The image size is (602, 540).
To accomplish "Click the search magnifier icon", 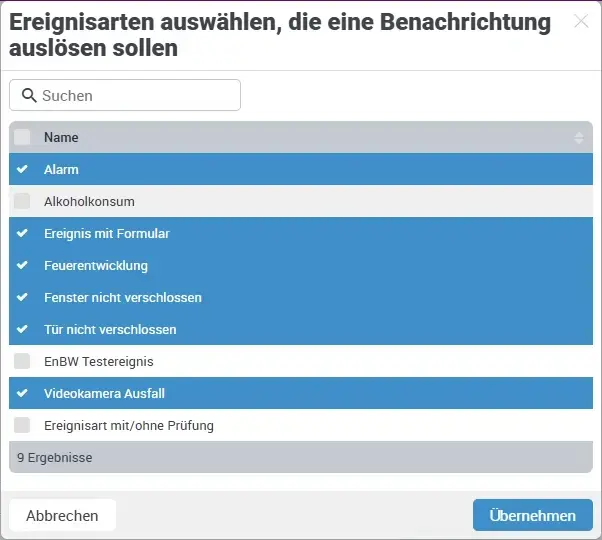I will [x=29, y=96].
